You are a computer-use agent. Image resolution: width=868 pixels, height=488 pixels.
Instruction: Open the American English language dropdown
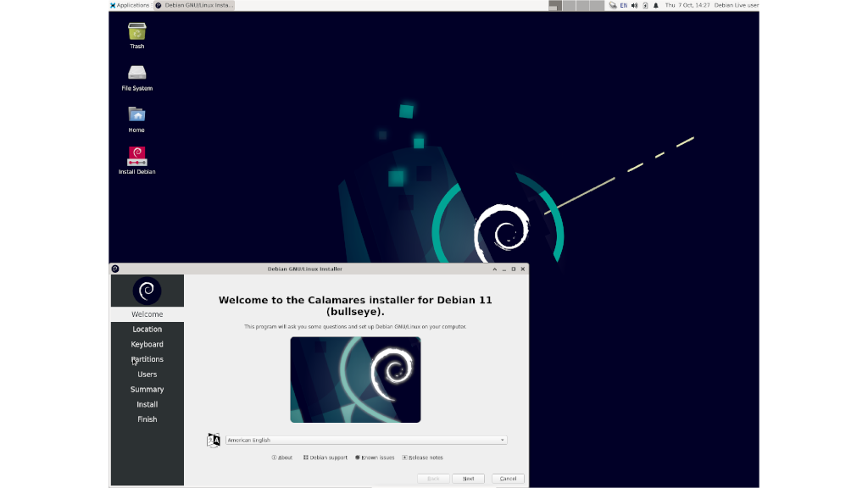tap(366, 440)
